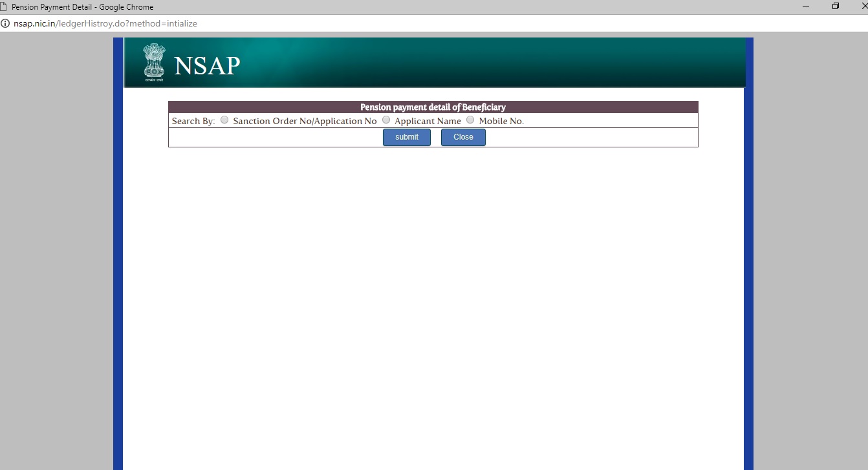The width and height of the screenshot is (868, 470).
Task: Click the NSAP title text in header
Action: [207, 65]
